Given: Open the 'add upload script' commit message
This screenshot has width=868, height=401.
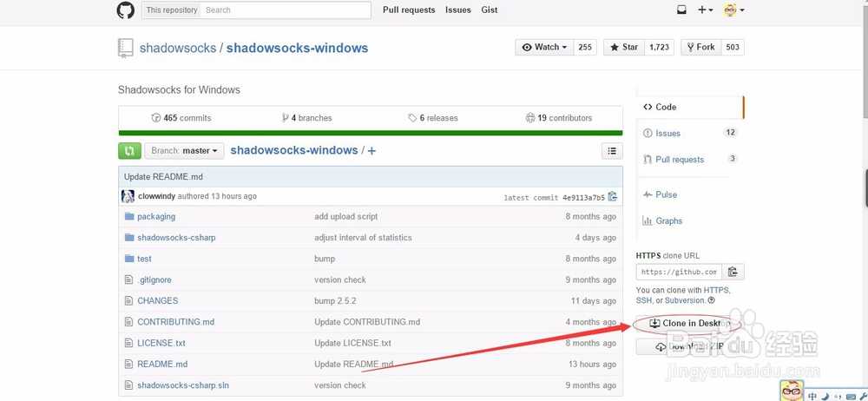Looking at the screenshot, I should coord(346,217).
